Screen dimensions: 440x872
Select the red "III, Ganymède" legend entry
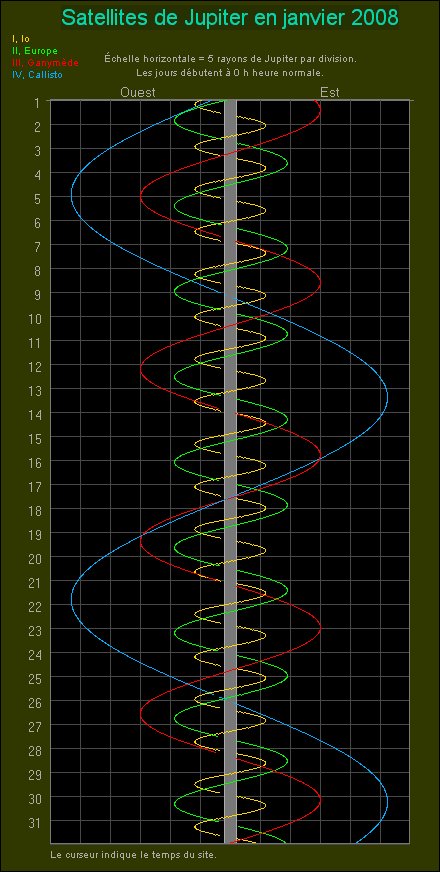pyautogui.click(x=45, y=63)
